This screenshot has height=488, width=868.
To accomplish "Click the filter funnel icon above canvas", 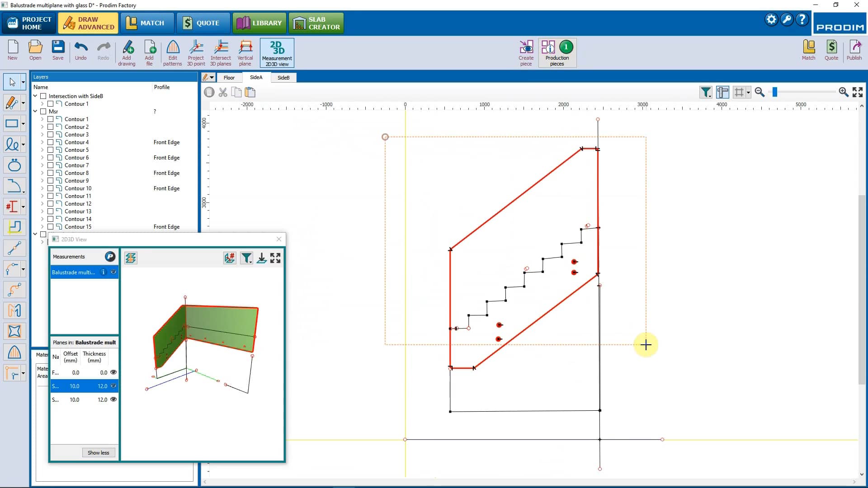I will (705, 92).
